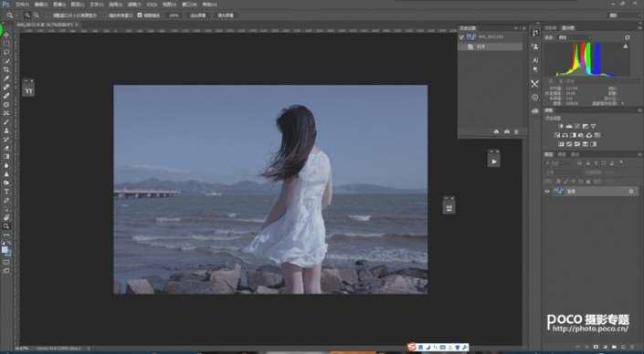The height and width of the screenshot is (354, 644).
Task: Click the histogram cached data warning triangle
Action: click(626, 47)
